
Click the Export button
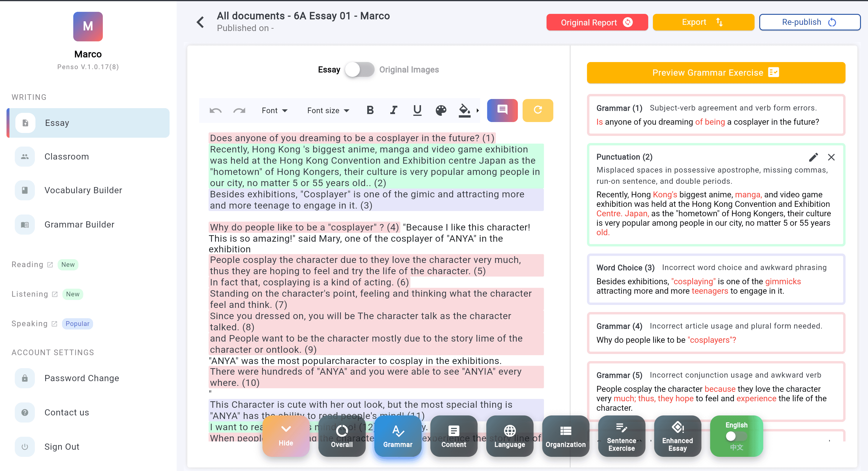coord(703,22)
